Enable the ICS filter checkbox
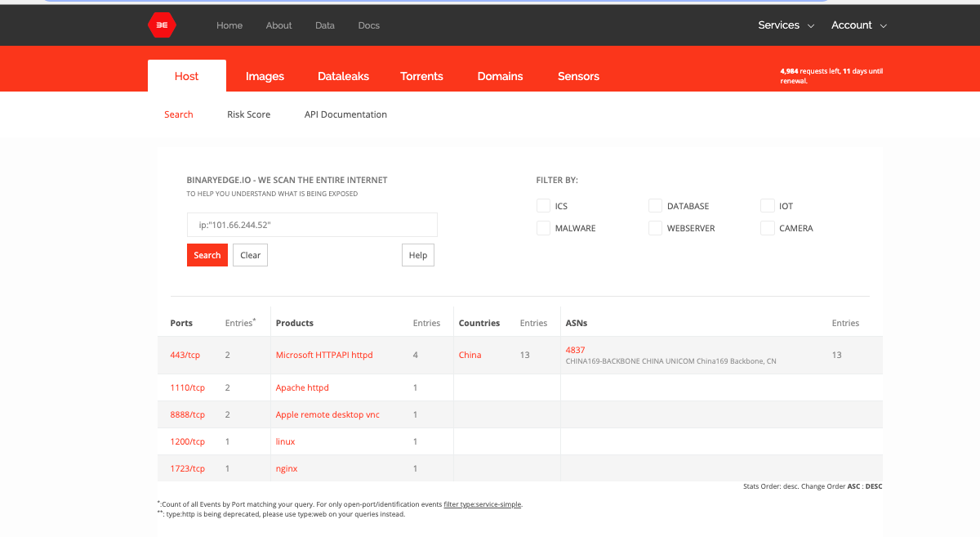This screenshot has height=537, width=980. [x=543, y=206]
